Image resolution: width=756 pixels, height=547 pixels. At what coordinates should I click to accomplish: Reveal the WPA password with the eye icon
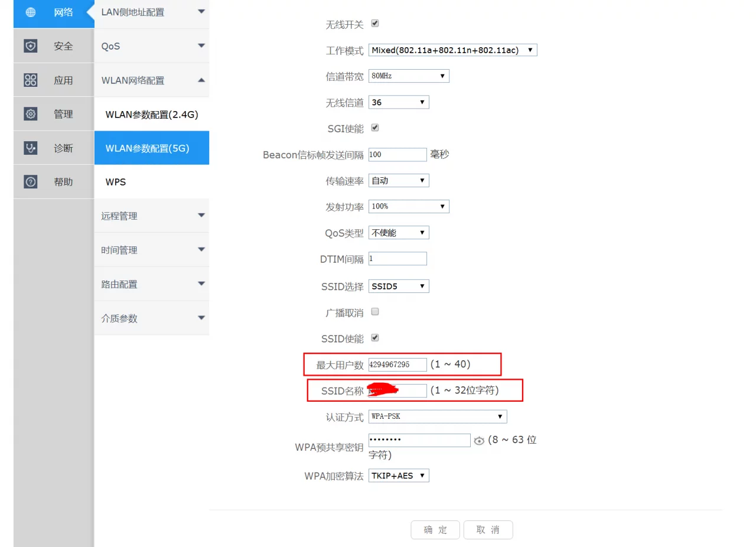(x=479, y=440)
